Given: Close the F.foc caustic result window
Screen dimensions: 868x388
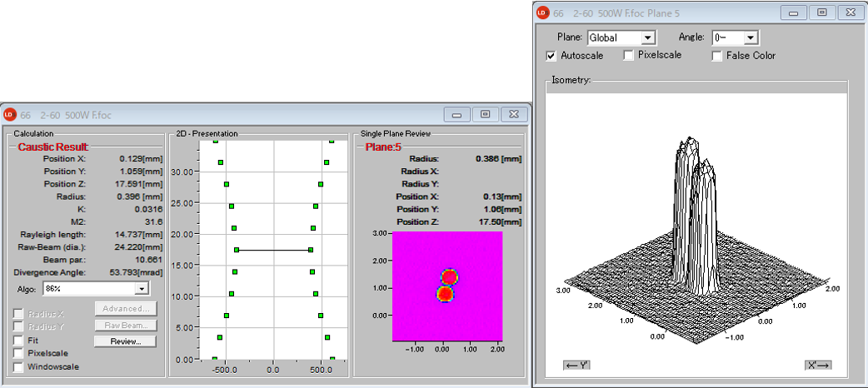Looking at the screenshot, I should [514, 115].
